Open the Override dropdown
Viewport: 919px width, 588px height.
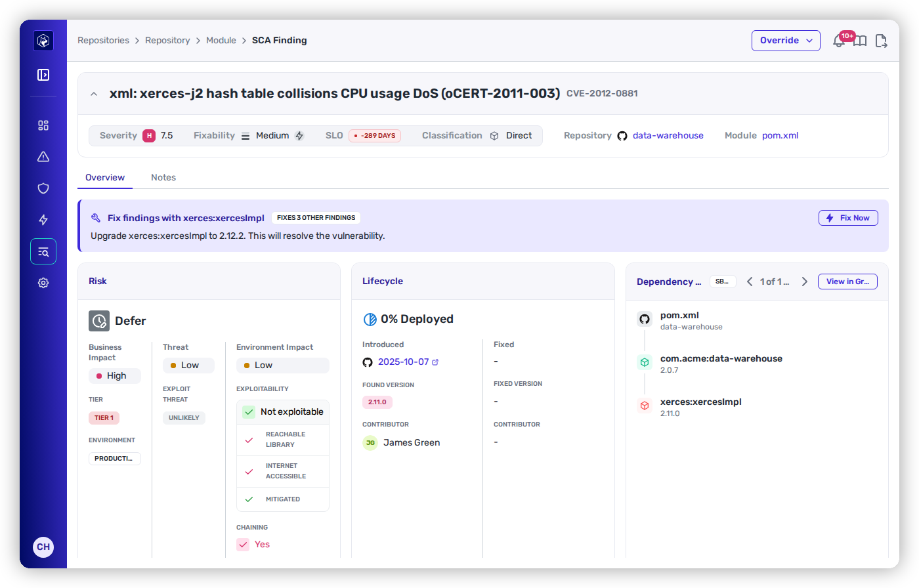pos(786,41)
